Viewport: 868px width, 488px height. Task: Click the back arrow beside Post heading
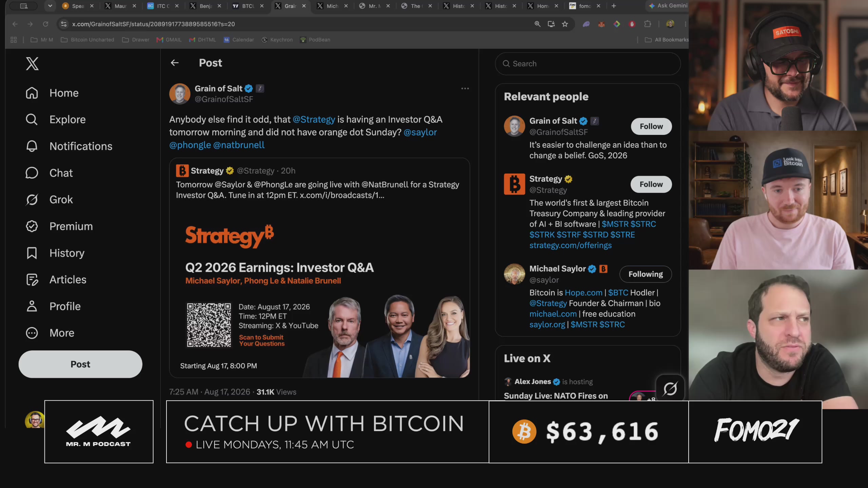(175, 63)
